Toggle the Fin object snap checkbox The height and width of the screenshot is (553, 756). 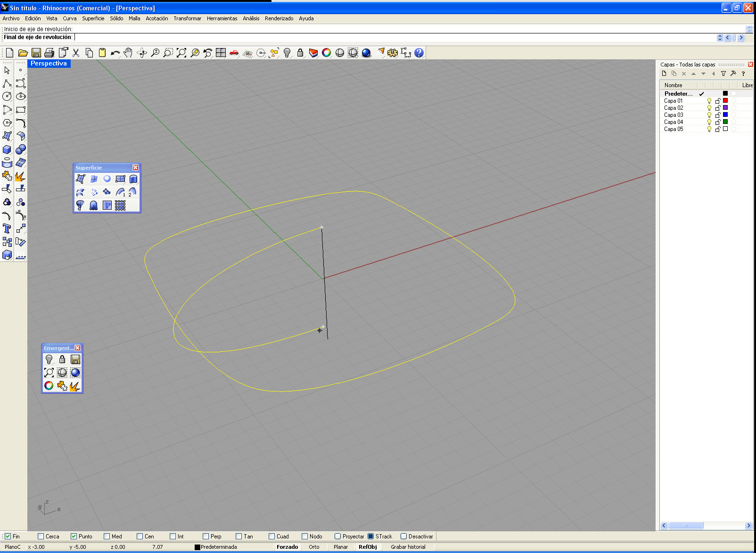(x=8, y=536)
